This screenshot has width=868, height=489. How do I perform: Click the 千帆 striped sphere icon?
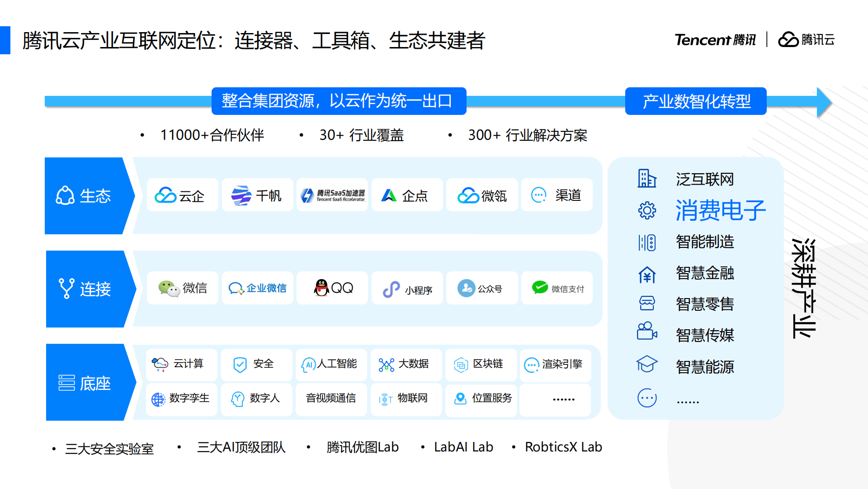coord(241,195)
